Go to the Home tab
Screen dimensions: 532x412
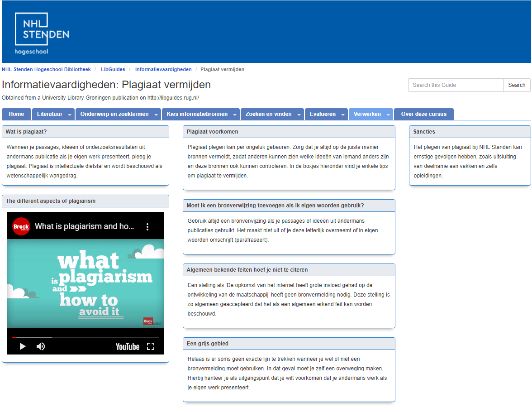[x=16, y=114]
